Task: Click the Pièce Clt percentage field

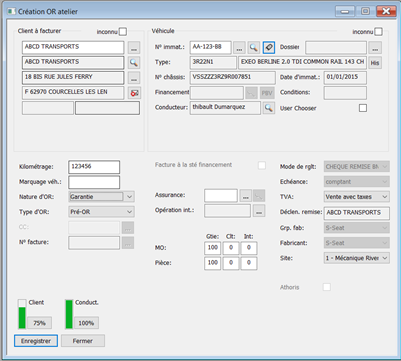Action: click(231, 263)
